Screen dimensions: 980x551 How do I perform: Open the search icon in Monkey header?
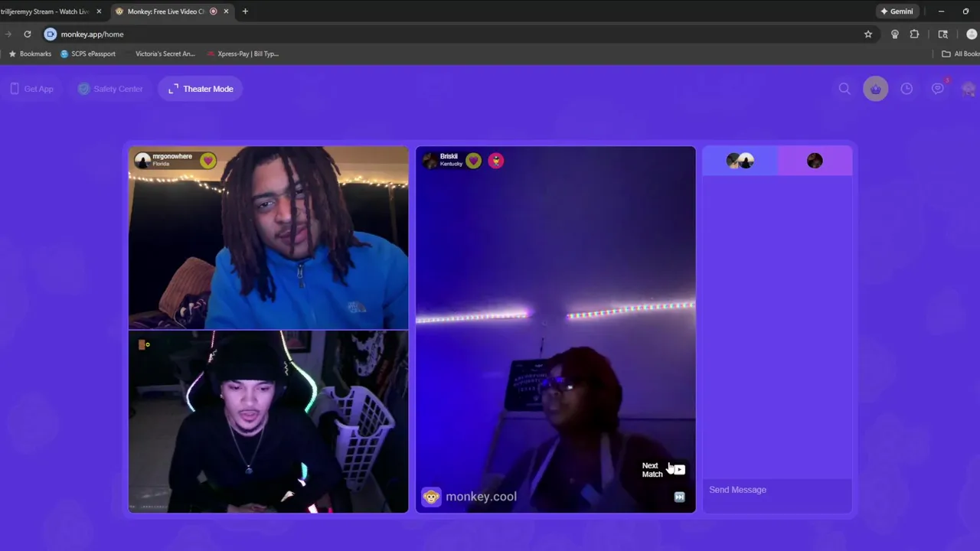(844, 89)
